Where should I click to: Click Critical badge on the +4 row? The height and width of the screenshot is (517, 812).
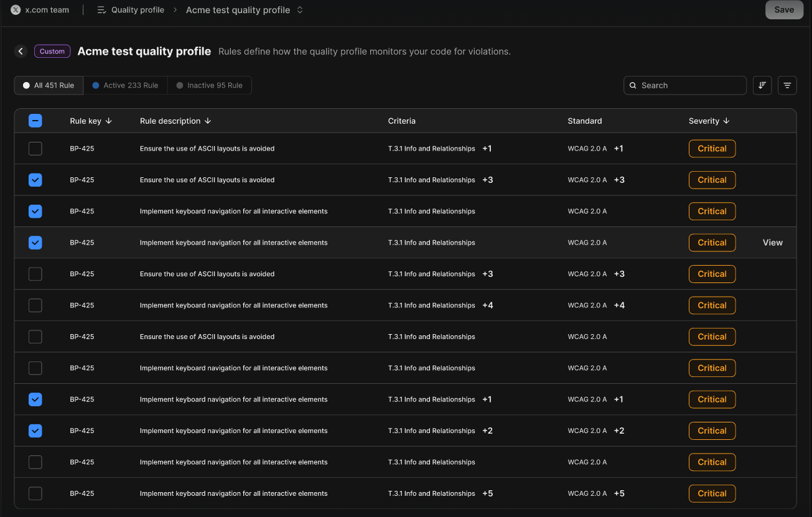[712, 305]
